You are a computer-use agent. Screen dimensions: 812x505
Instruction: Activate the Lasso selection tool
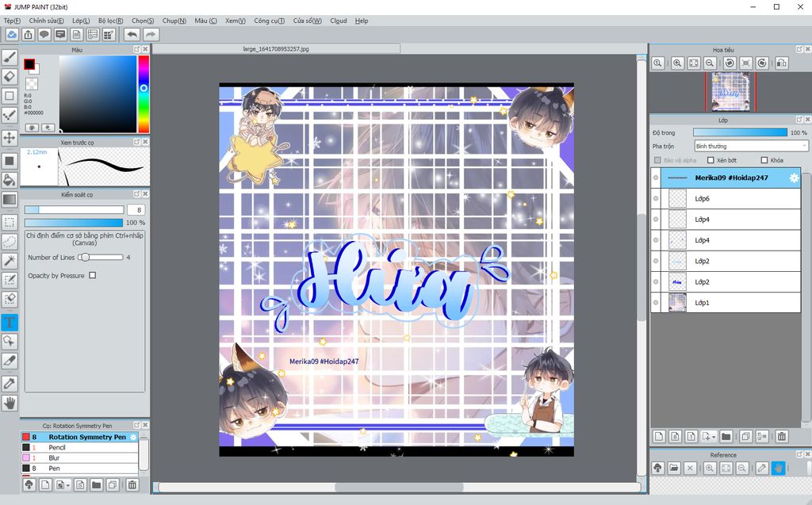pos(10,241)
